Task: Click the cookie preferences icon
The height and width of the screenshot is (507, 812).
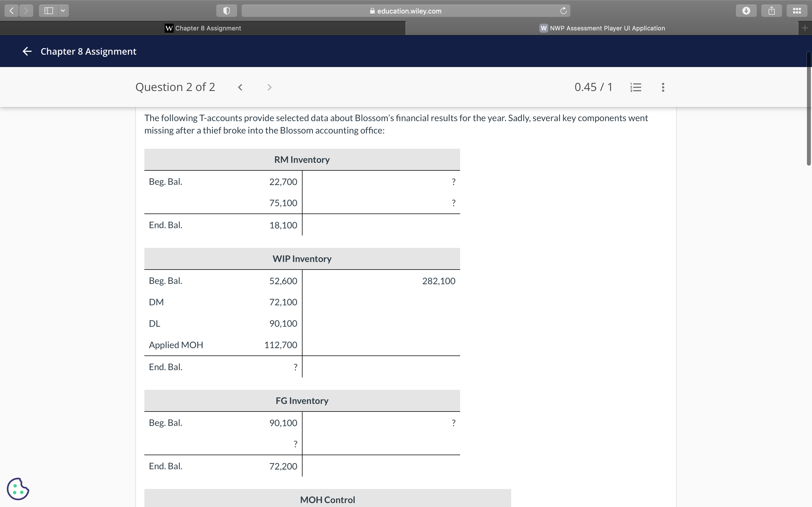Action: coord(18,489)
